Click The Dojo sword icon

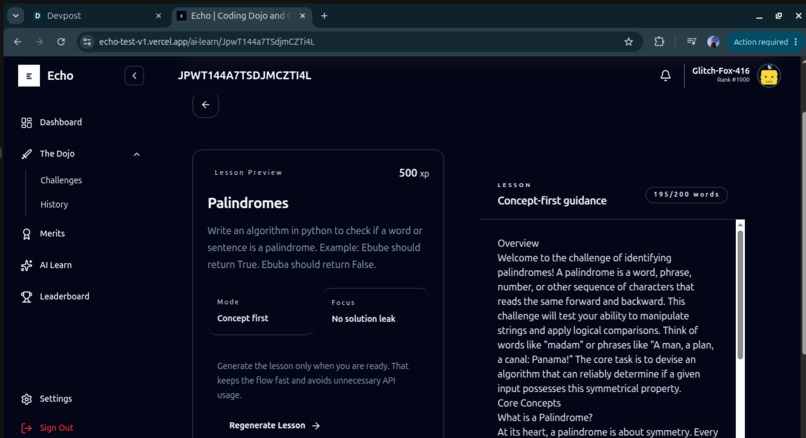tap(26, 154)
